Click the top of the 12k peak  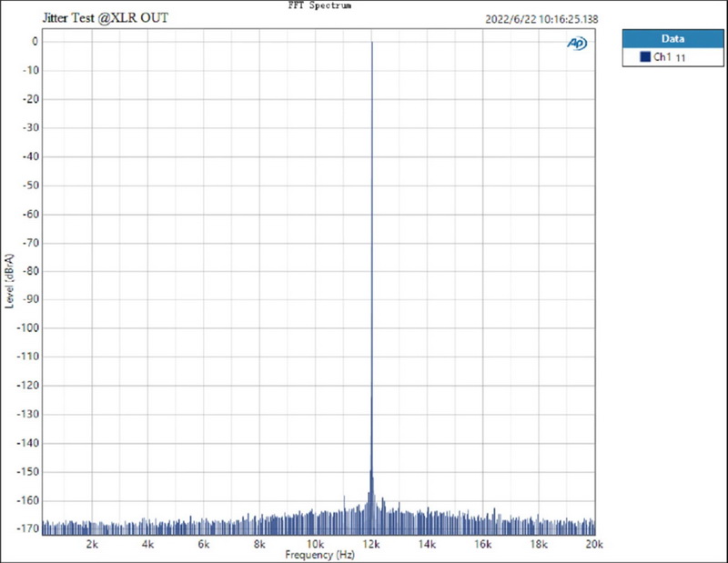[371, 43]
